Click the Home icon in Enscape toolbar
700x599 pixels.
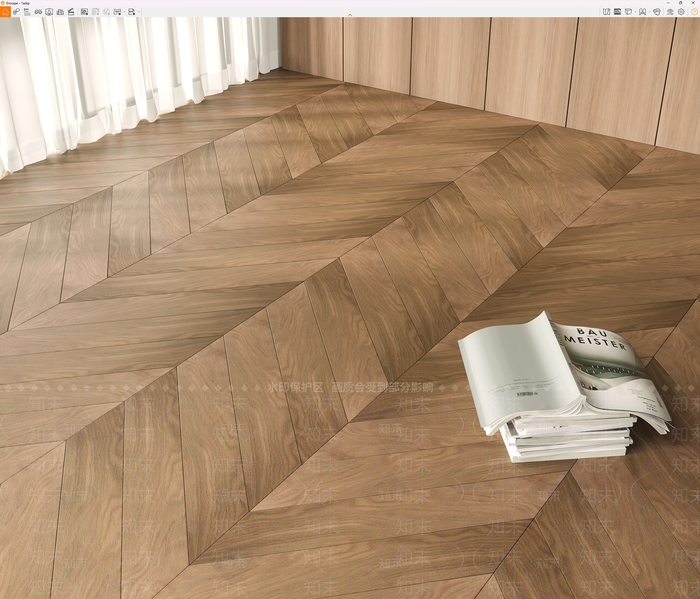point(5,12)
